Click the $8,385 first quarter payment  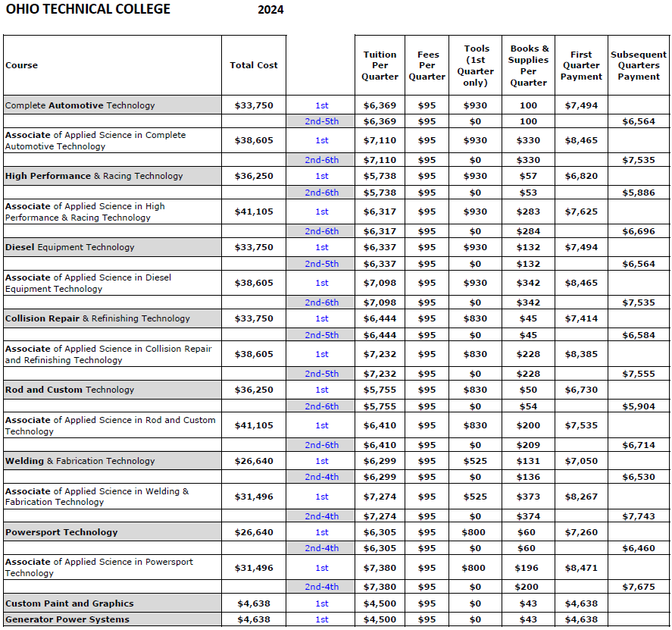(581, 354)
